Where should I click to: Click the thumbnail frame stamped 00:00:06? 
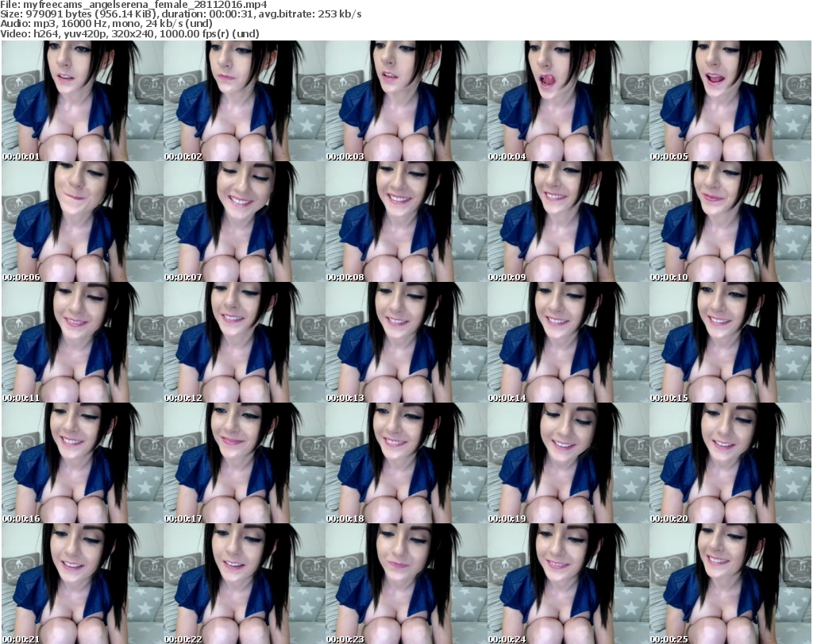83,222
